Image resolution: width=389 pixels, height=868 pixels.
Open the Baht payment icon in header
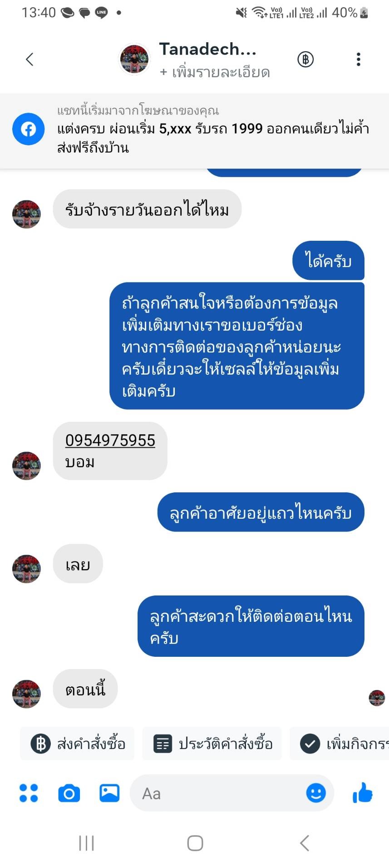pyautogui.click(x=305, y=59)
